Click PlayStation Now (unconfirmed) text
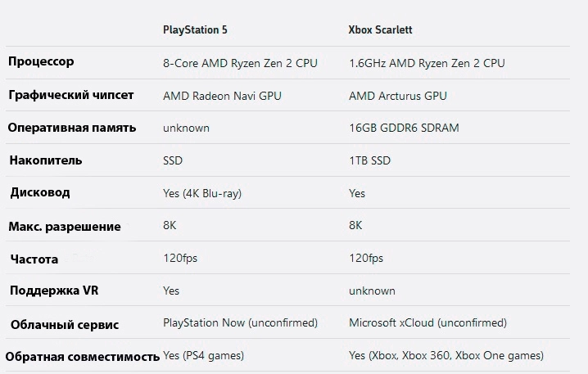588x374 pixels. 240,323
